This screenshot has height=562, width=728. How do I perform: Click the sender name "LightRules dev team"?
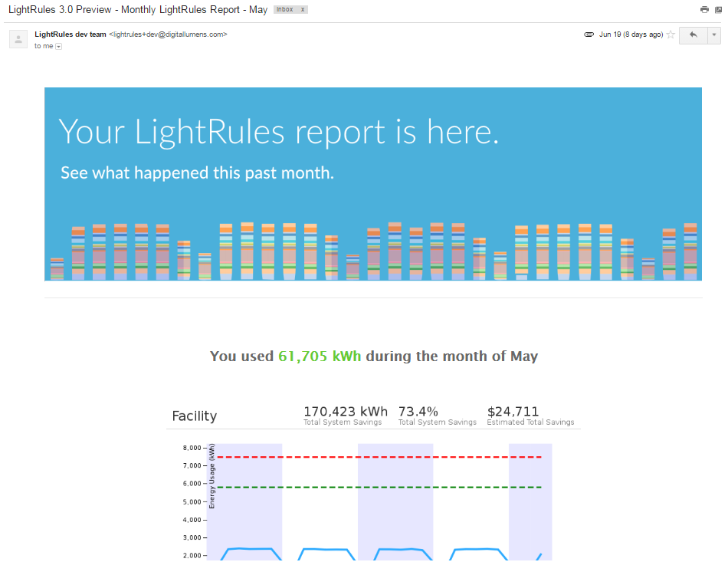[x=70, y=35]
